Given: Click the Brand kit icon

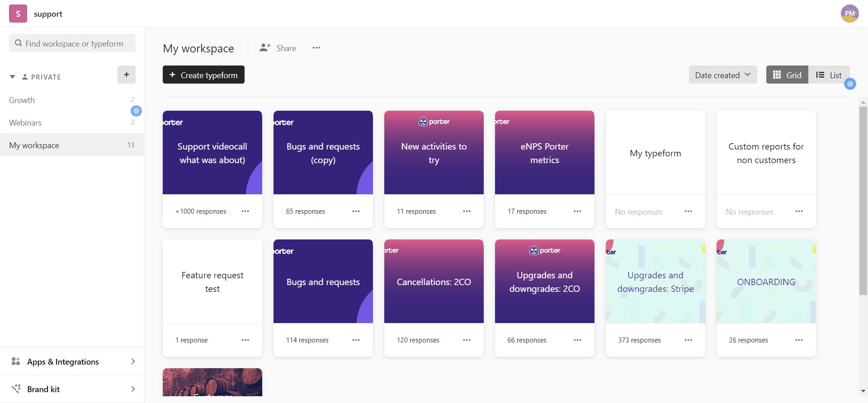Looking at the screenshot, I should [x=16, y=389].
